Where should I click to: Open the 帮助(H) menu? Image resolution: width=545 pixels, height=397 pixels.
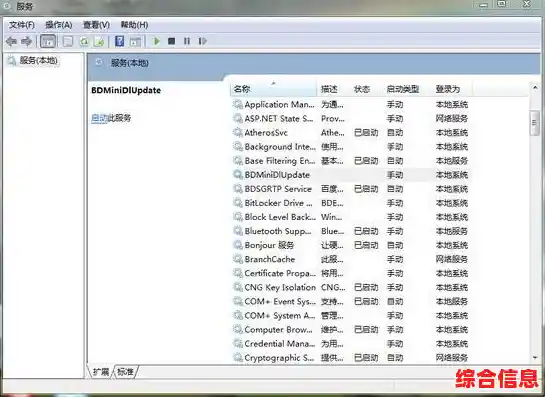click(134, 25)
